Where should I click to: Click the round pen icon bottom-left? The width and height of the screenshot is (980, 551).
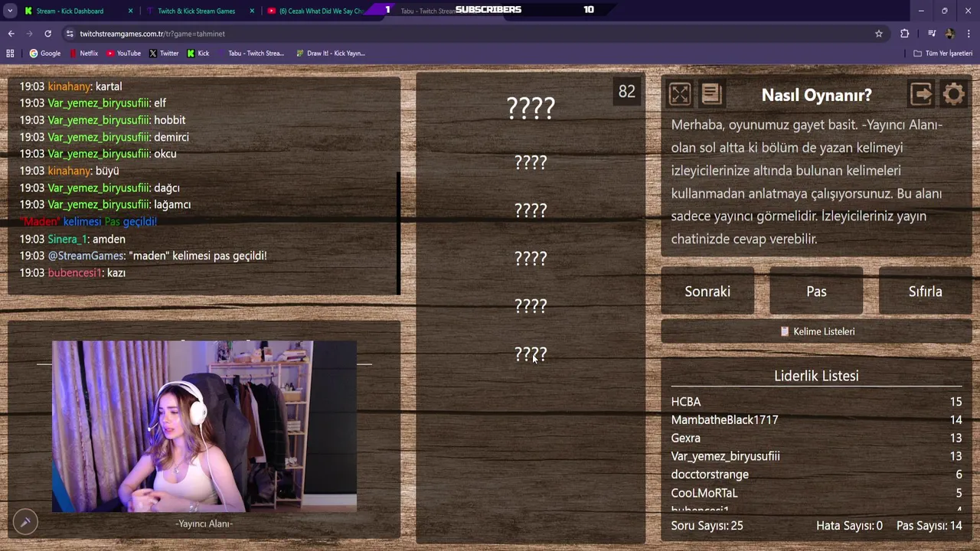25,523
